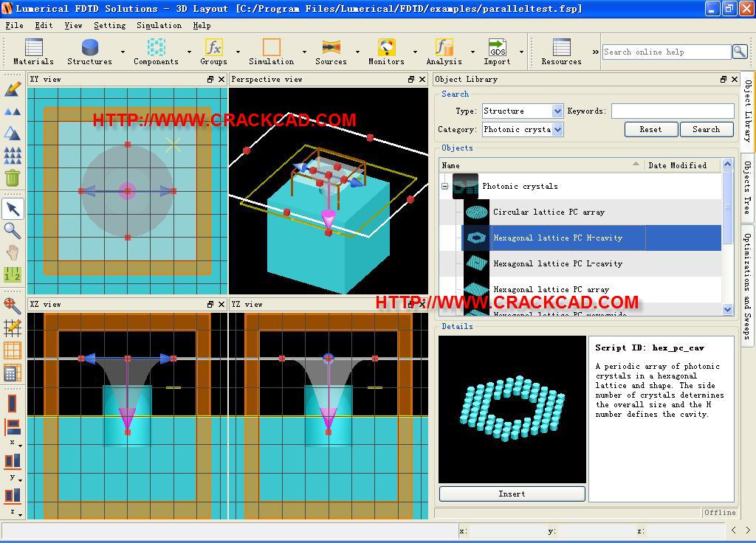Viewport: 756px width, 543px height.
Task: Open the File menu
Action: pos(15,25)
